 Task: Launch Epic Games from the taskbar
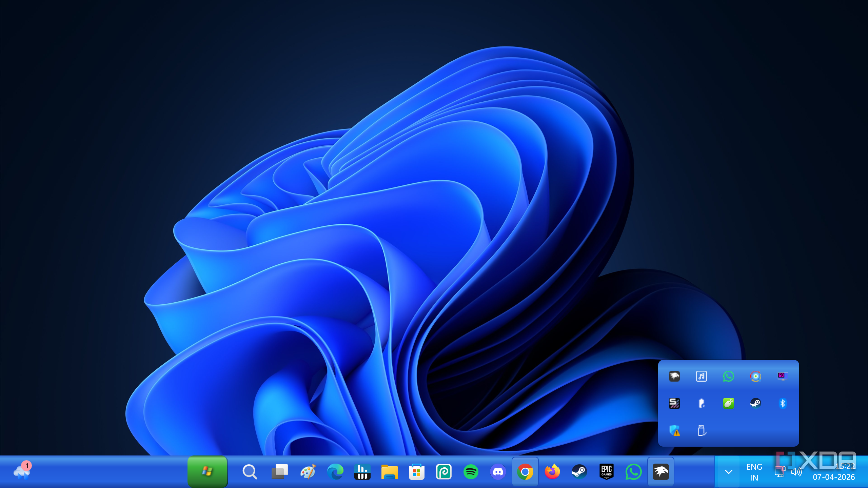tap(606, 472)
